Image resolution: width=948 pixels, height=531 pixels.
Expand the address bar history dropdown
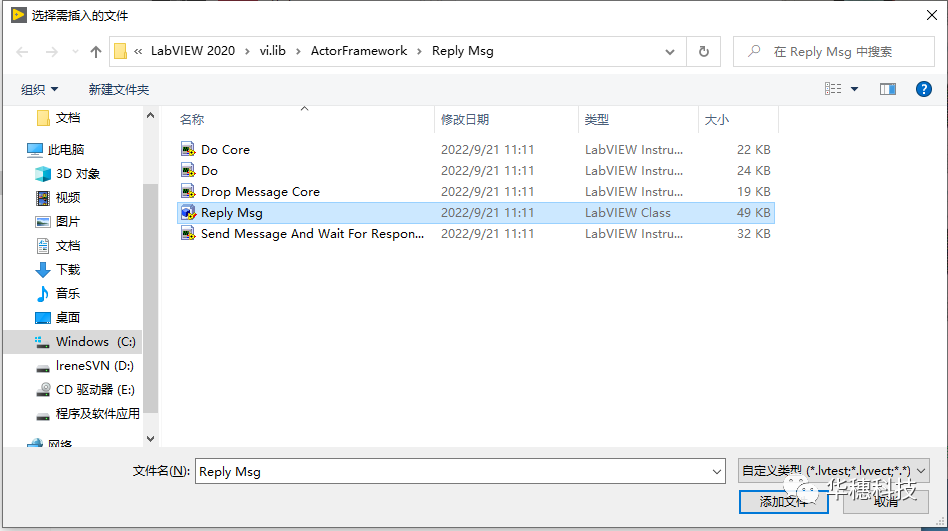pyautogui.click(x=670, y=52)
